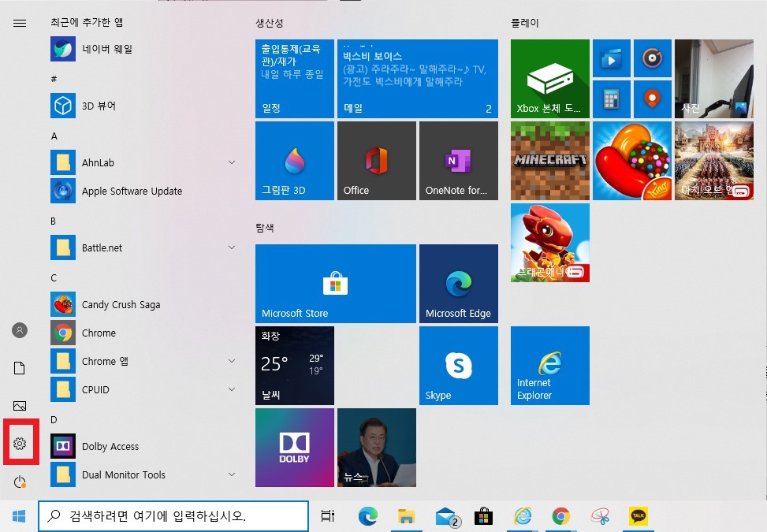Click the user account avatar
Screen dimensions: 767x532
(20, 330)
